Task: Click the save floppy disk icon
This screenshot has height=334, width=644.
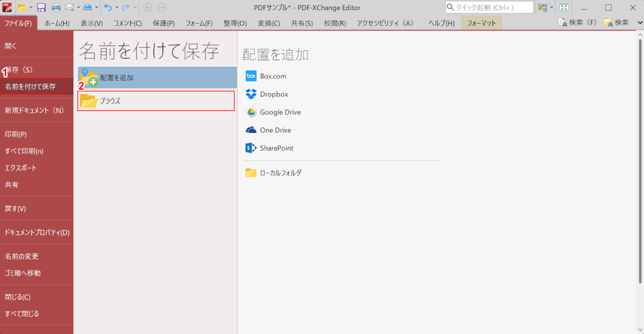Action: pyautogui.click(x=42, y=8)
